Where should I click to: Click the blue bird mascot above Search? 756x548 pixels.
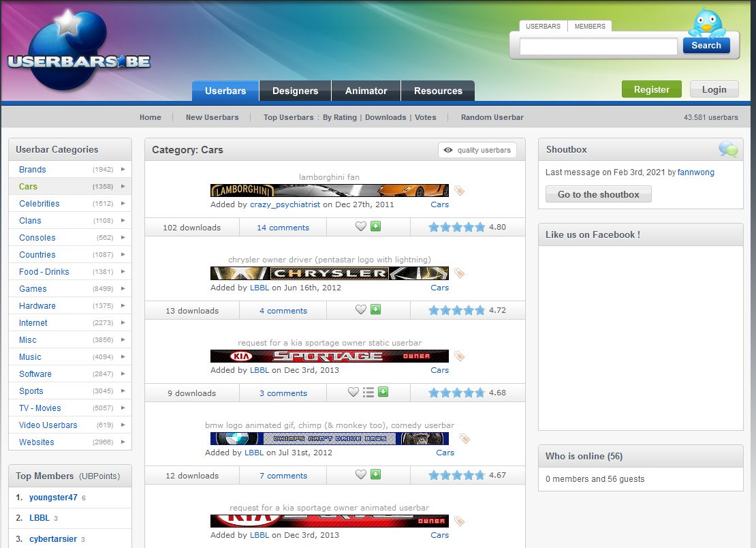[x=708, y=23]
